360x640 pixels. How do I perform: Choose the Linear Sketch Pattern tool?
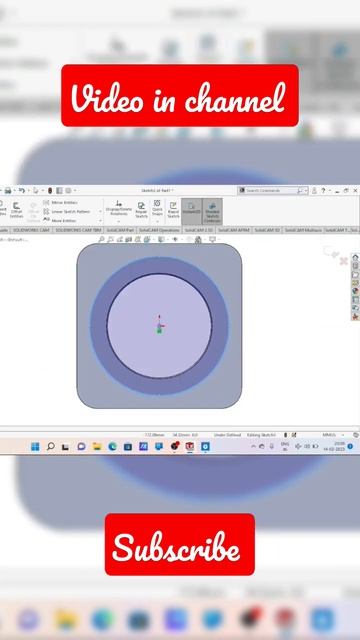click(67, 211)
